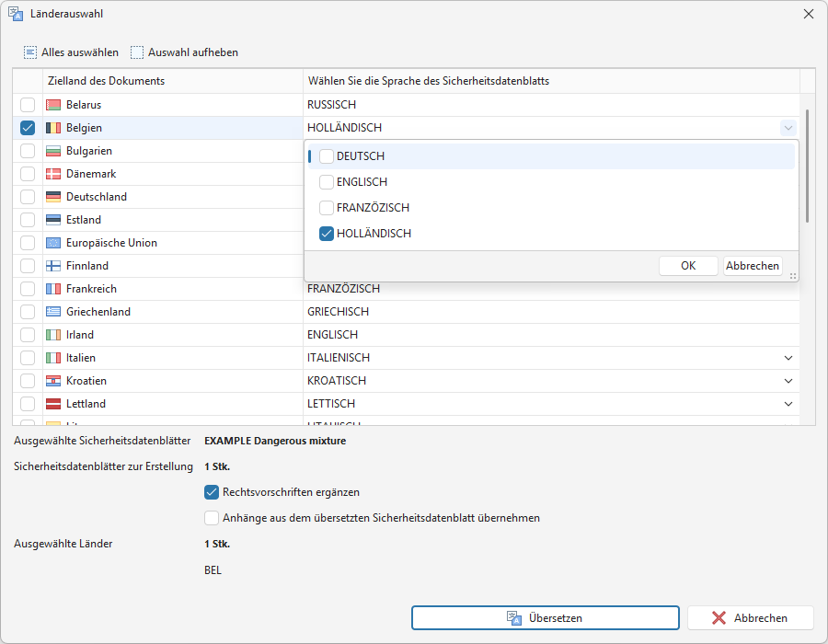Click Auswahl aufheben toolbar button
This screenshot has height=644, width=828.
pyautogui.click(x=185, y=52)
